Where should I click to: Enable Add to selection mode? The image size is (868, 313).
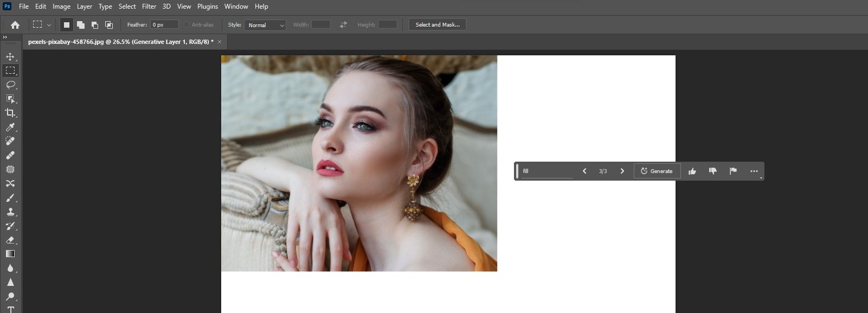tap(81, 25)
